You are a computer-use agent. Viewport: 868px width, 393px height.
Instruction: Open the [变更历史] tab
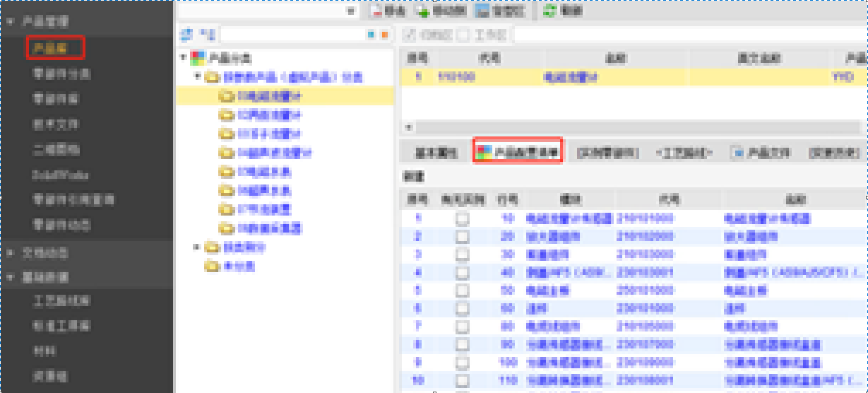[x=834, y=153]
